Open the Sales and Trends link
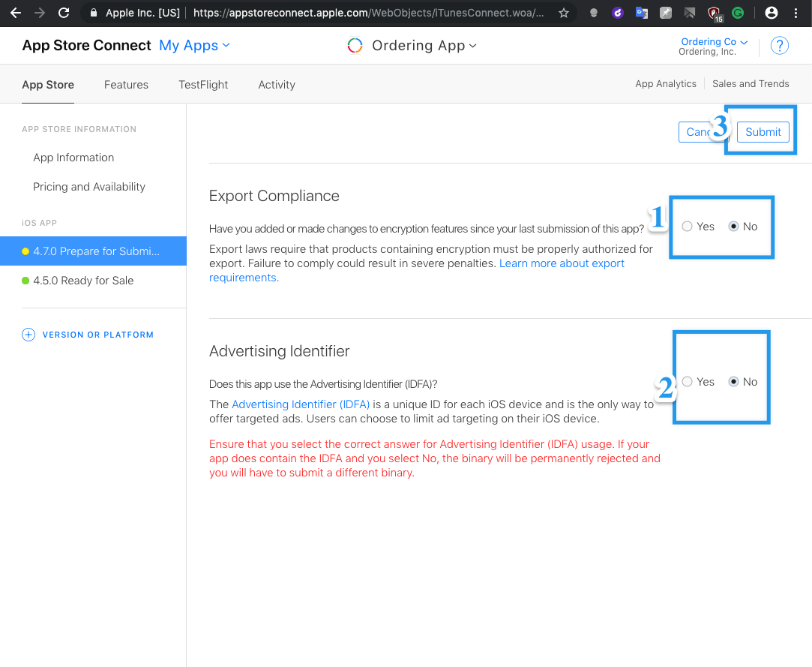This screenshot has height=667, width=812. (751, 84)
